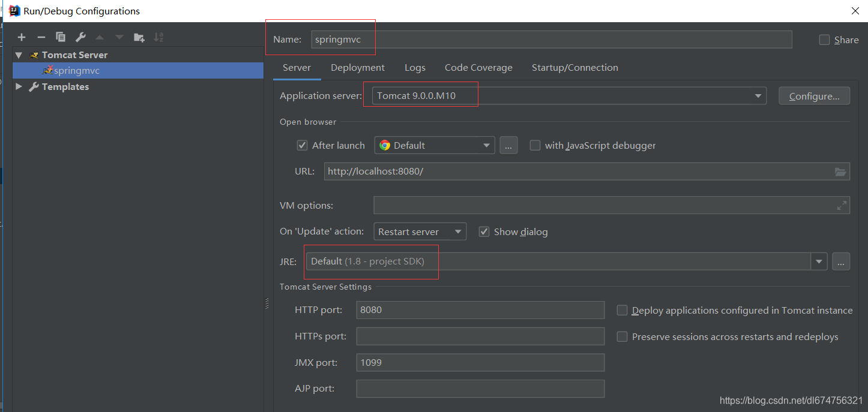Switch to the Server tab
Screen dimensions: 868x412
[x=297, y=68]
